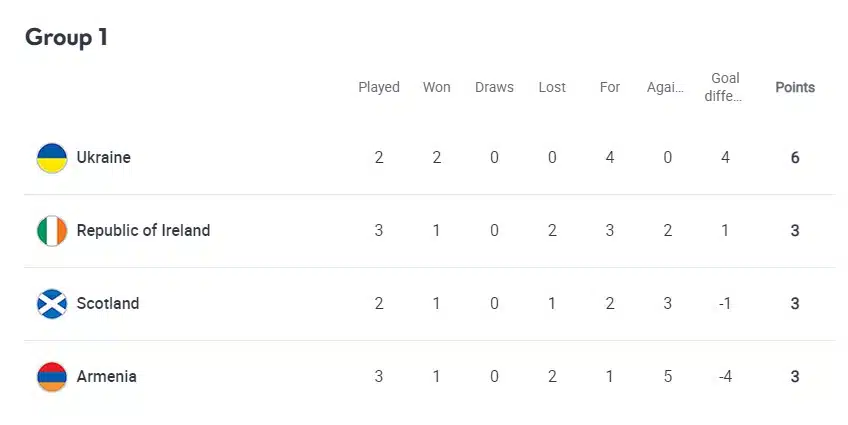848x425 pixels.
Task: Click the Lost column header
Action: pyautogui.click(x=552, y=87)
